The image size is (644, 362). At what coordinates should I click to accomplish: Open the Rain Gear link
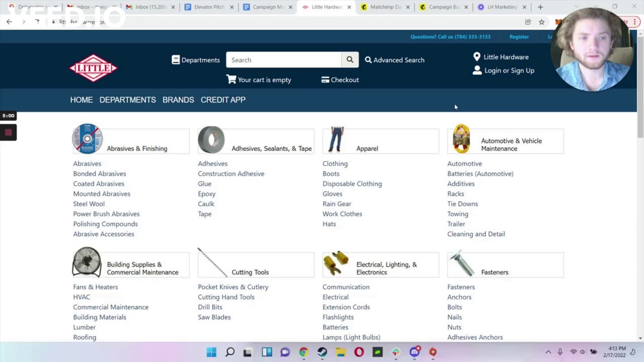[337, 204]
